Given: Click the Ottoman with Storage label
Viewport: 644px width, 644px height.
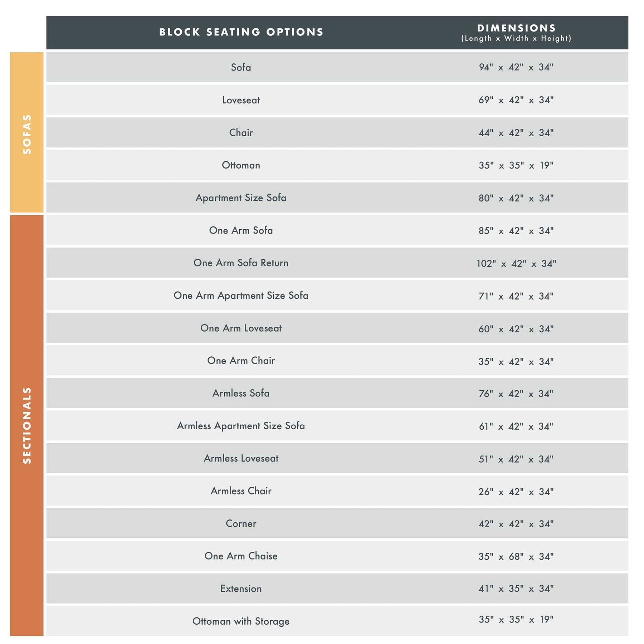Looking at the screenshot, I should pyautogui.click(x=241, y=621).
